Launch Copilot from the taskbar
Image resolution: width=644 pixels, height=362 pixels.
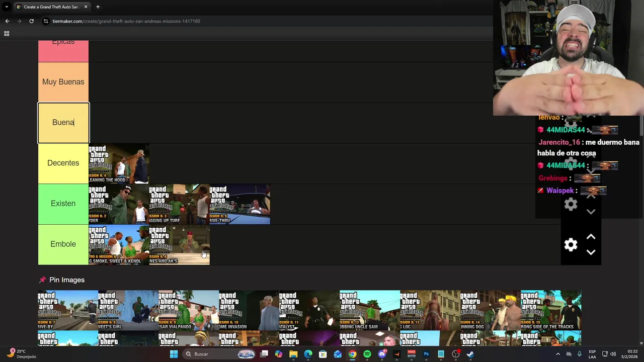pyautogui.click(x=279, y=354)
